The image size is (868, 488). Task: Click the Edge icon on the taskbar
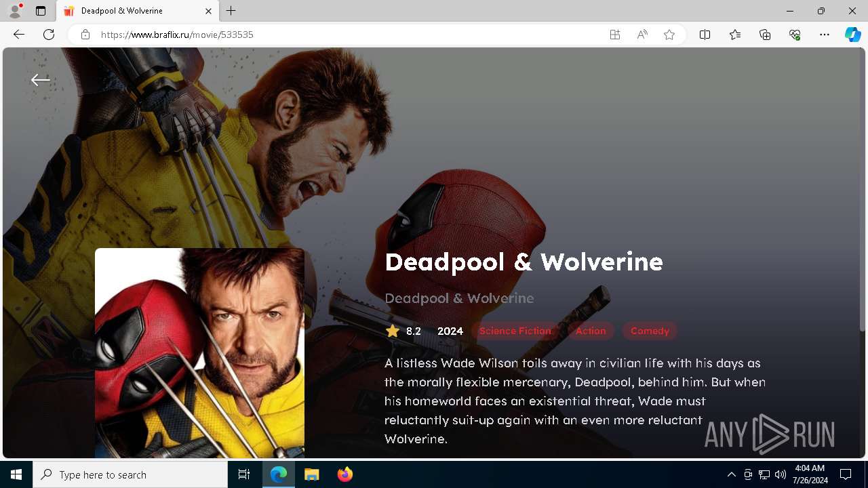point(279,474)
